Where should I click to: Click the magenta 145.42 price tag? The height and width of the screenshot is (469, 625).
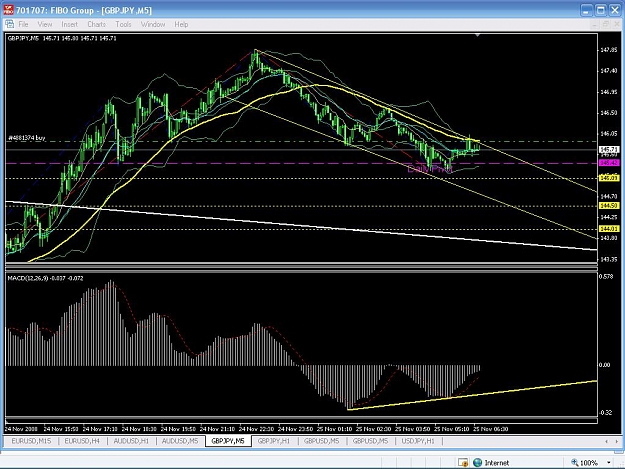(609, 163)
